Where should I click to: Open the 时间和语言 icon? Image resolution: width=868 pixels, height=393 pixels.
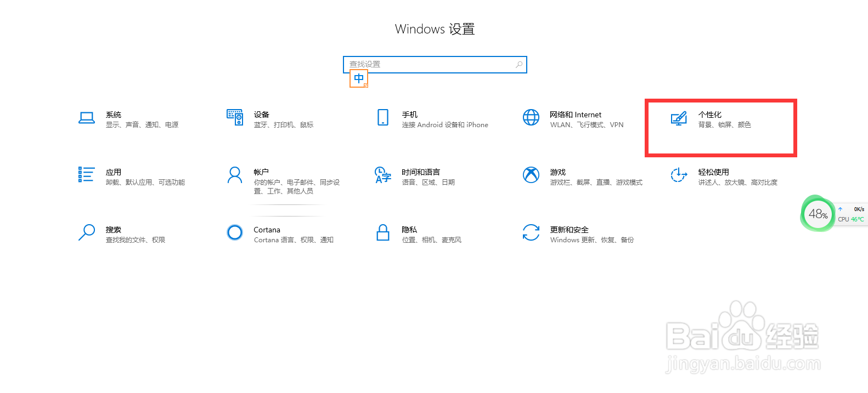[383, 175]
